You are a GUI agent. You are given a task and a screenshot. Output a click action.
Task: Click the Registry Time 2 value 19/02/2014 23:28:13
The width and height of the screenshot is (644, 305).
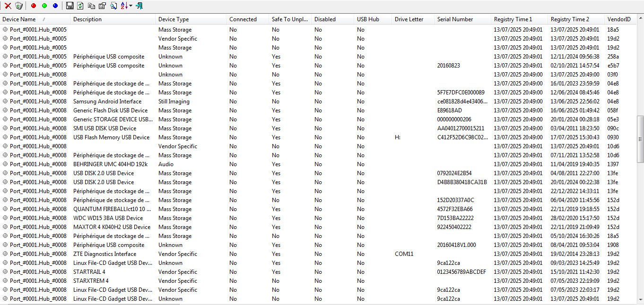click(x=575, y=254)
